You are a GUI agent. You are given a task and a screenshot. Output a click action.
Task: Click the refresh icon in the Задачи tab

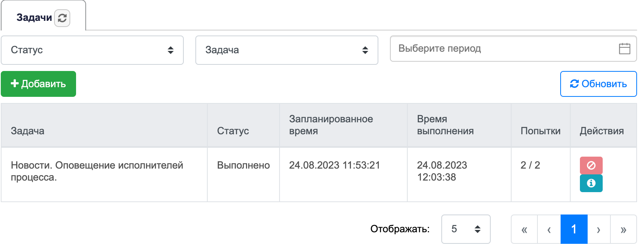pos(62,18)
